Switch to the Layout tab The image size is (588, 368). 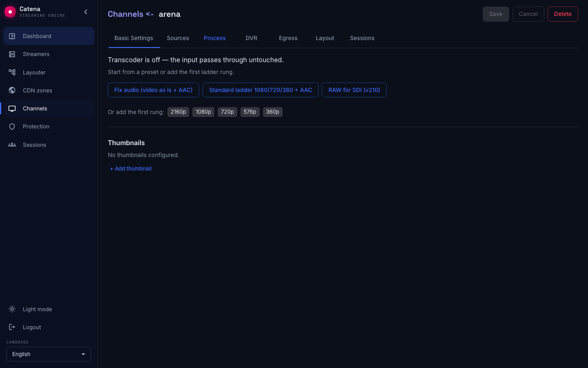[325, 38]
